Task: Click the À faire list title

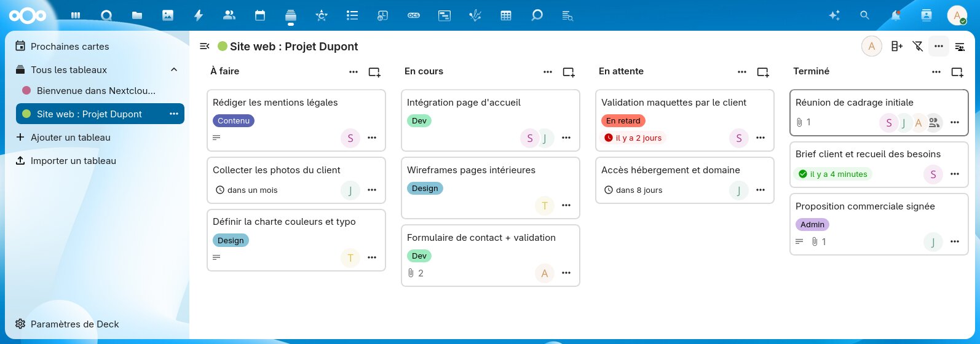Action: click(225, 71)
